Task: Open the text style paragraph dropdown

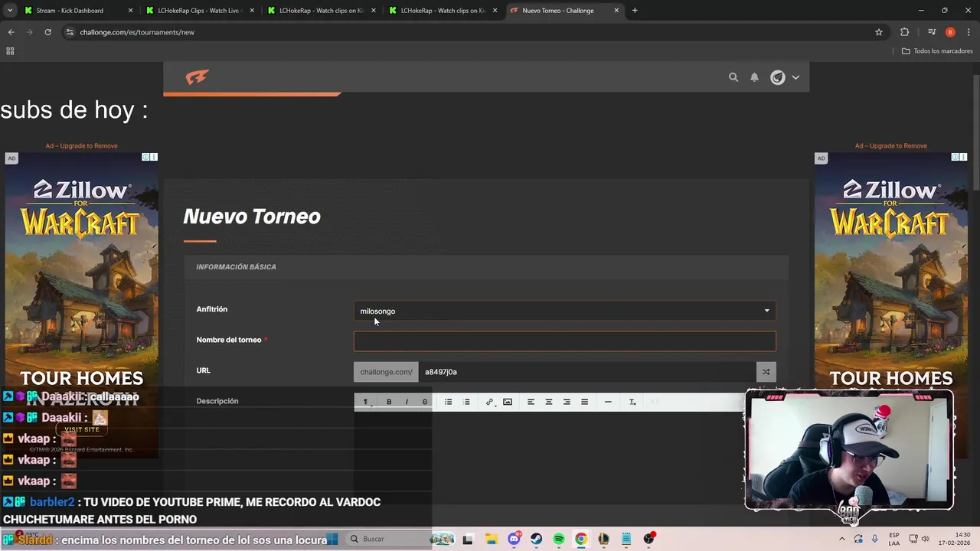Action: click(366, 402)
